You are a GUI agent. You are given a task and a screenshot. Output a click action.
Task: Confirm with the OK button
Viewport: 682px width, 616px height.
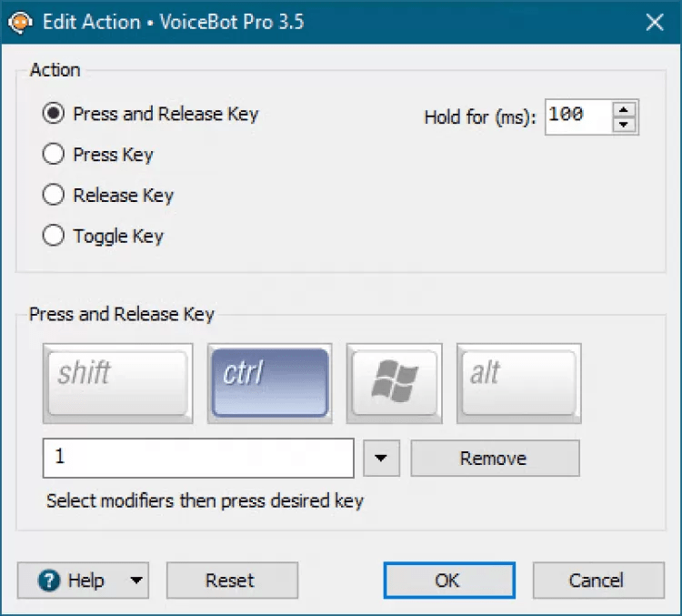click(x=448, y=581)
